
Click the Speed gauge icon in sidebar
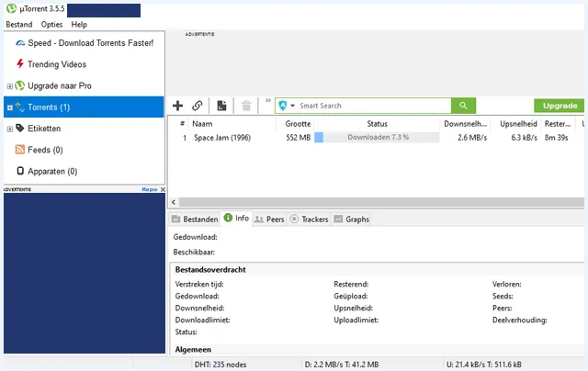20,43
